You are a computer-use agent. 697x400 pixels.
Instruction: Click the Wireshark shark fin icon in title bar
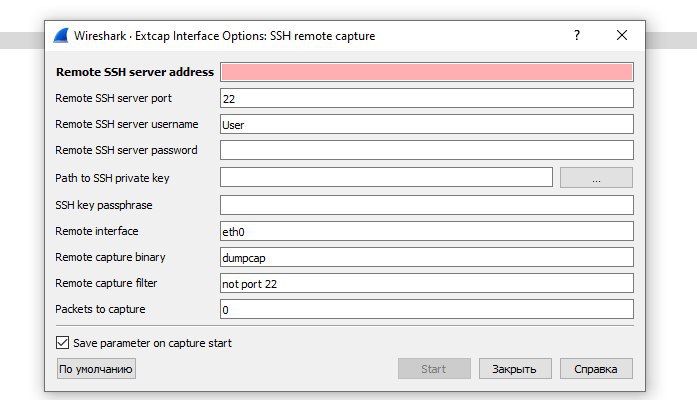coord(61,36)
